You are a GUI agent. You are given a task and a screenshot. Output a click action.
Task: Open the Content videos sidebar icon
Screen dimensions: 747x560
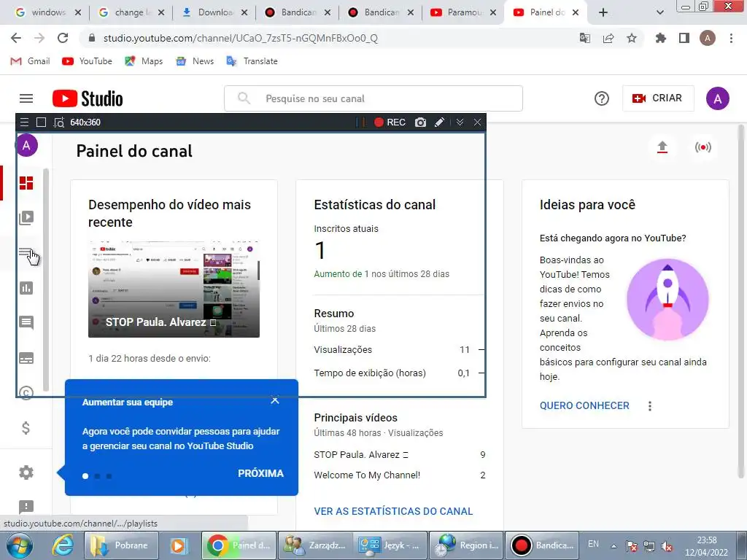[x=26, y=217]
